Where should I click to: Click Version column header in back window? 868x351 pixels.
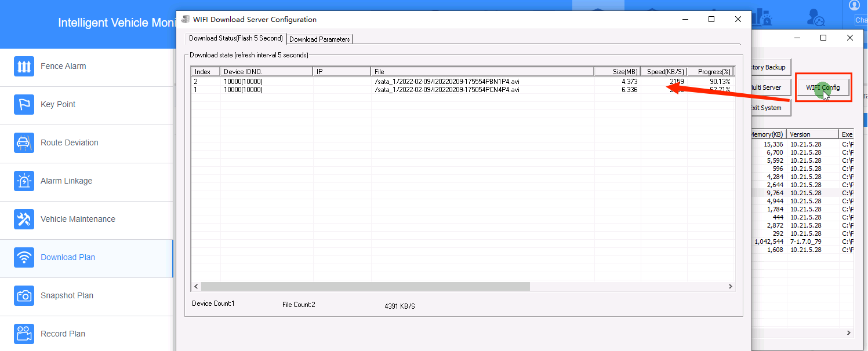pos(813,134)
